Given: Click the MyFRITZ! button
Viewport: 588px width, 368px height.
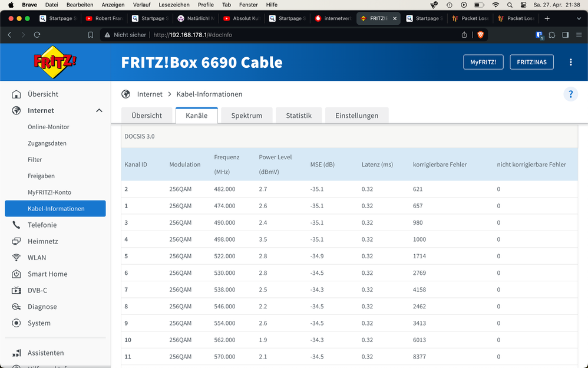Looking at the screenshot, I should 483,63.
